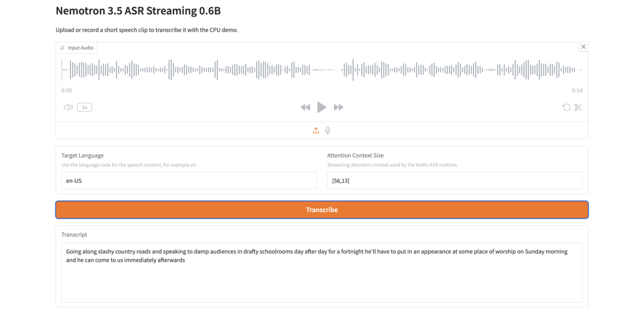Focus the Target Language field
The height and width of the screenshot is (317, 644).
tap(189, 181)
